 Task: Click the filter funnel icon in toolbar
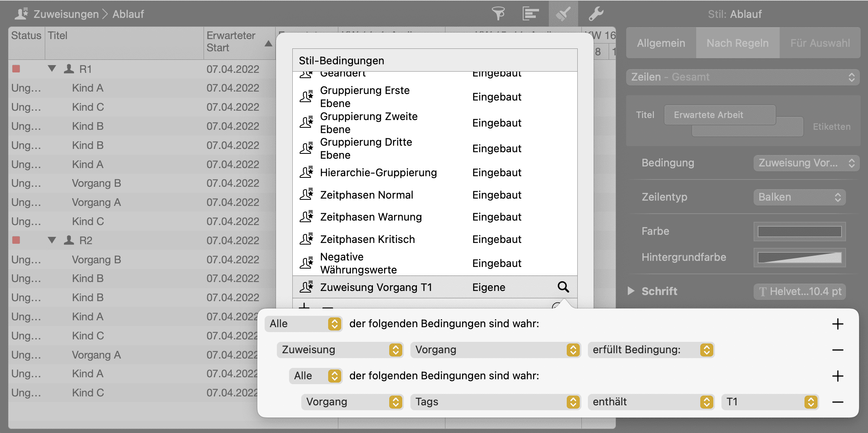498,14
